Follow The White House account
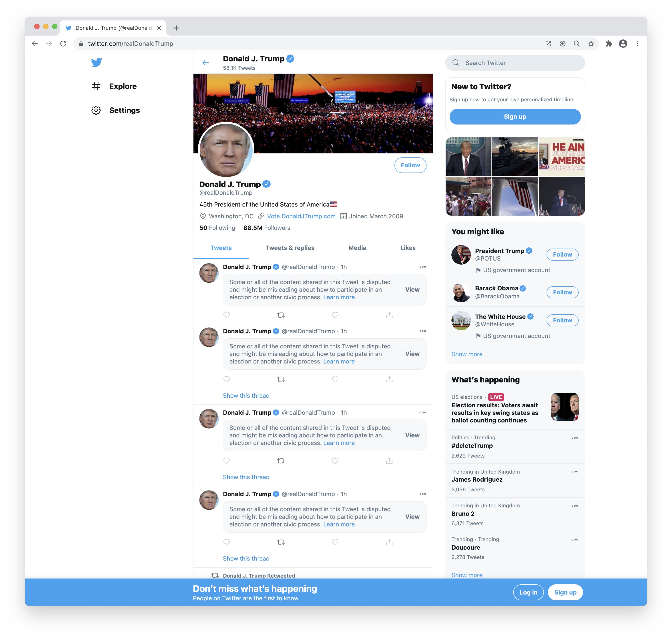Image resolution: width=672 pixels, height=639 pixels. pos(562,320)
